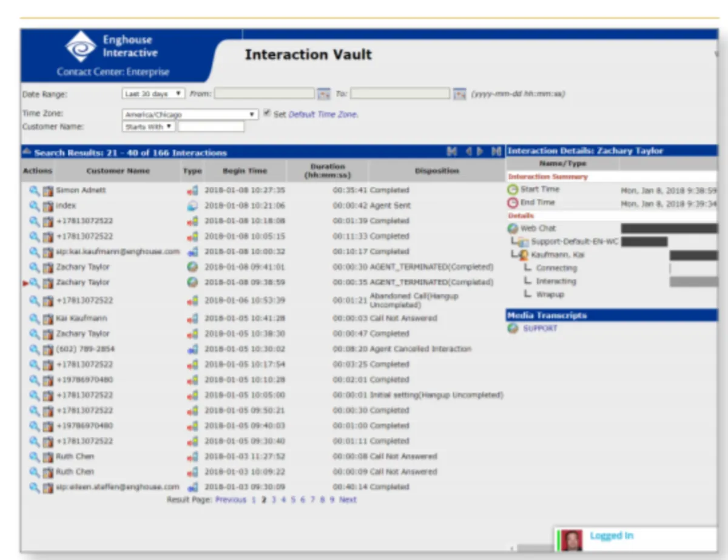Open the Default Time Zone link

tap(323, 114)
